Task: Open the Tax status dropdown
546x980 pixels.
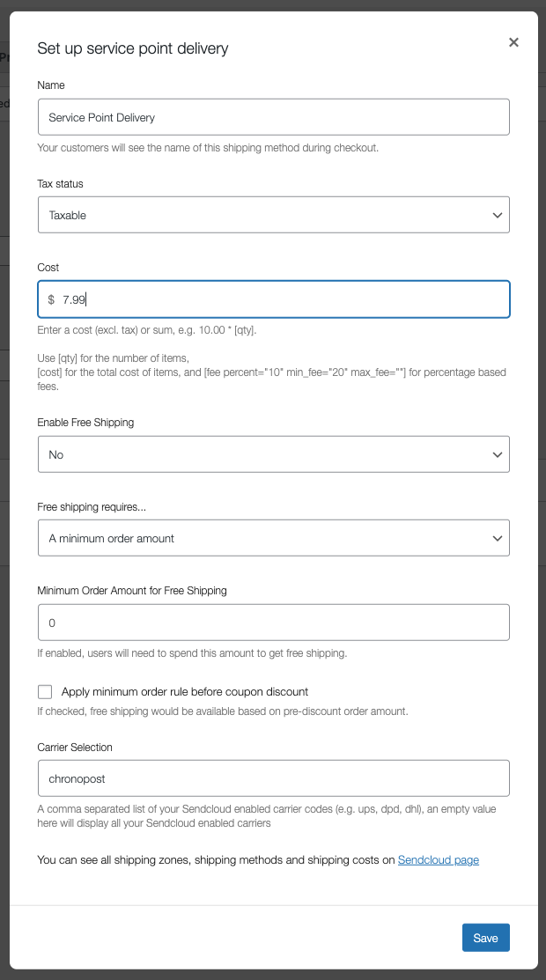Action: pyautogui.click(x=273, y=215)
